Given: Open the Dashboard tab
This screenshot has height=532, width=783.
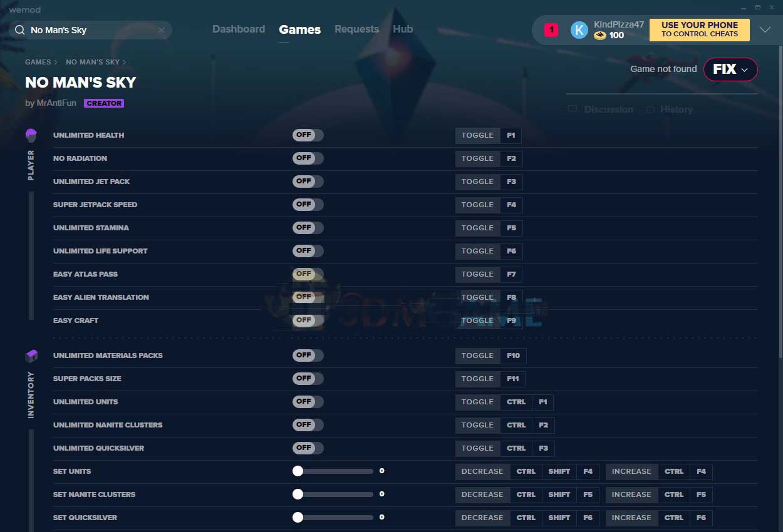Looking at the screenshot, I should coord(239,29).
